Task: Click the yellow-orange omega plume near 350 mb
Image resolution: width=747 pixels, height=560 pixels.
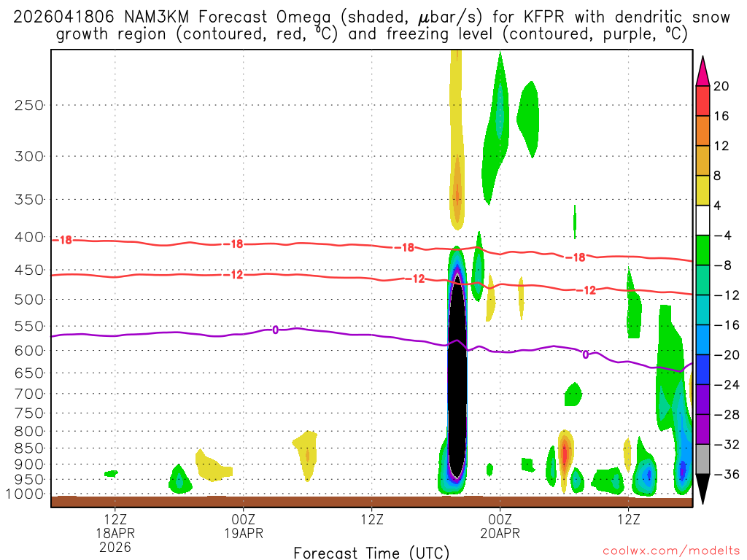Action: pyautogui.click(x=457, y=190)
